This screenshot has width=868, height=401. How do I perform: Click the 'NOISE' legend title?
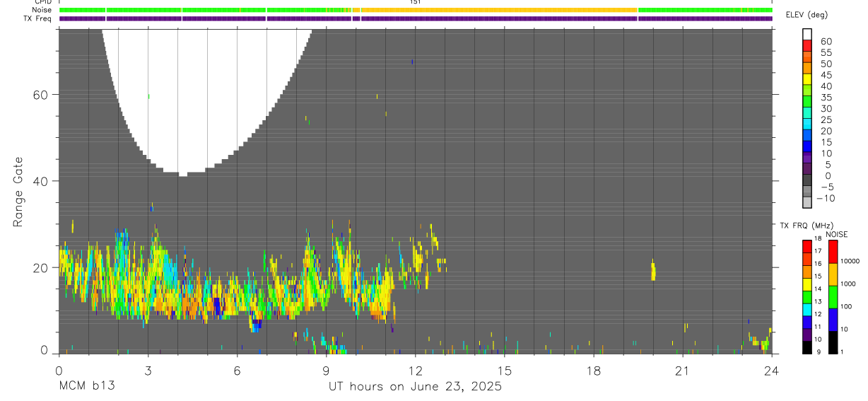[837, 234]
